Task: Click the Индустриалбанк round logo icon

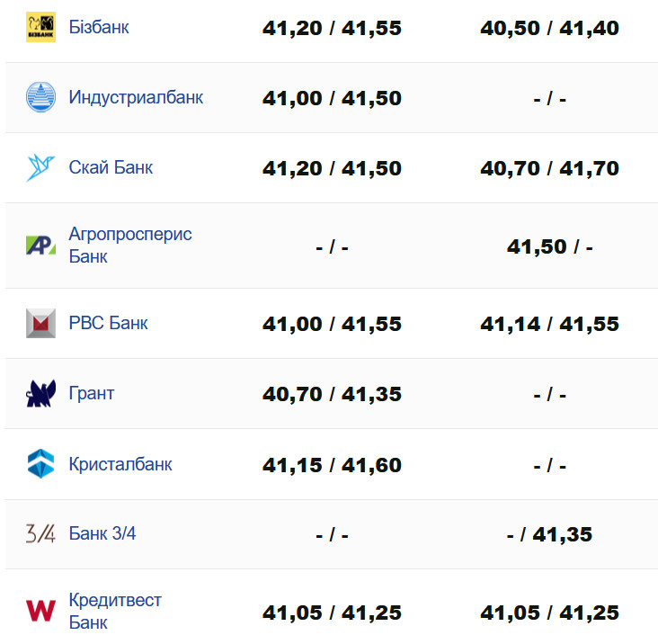Action: point(40,97)
